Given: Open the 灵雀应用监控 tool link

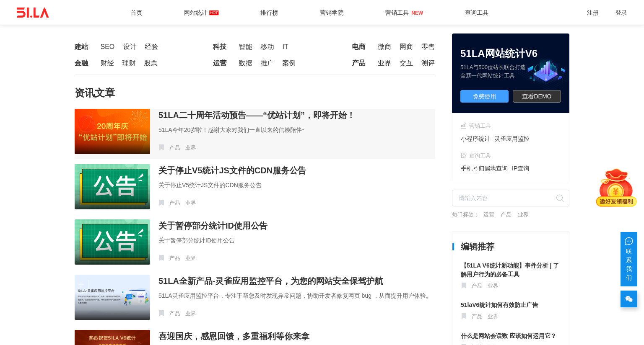Looking at the screenshot, I should pyautogui.click(x=512, y=139).
